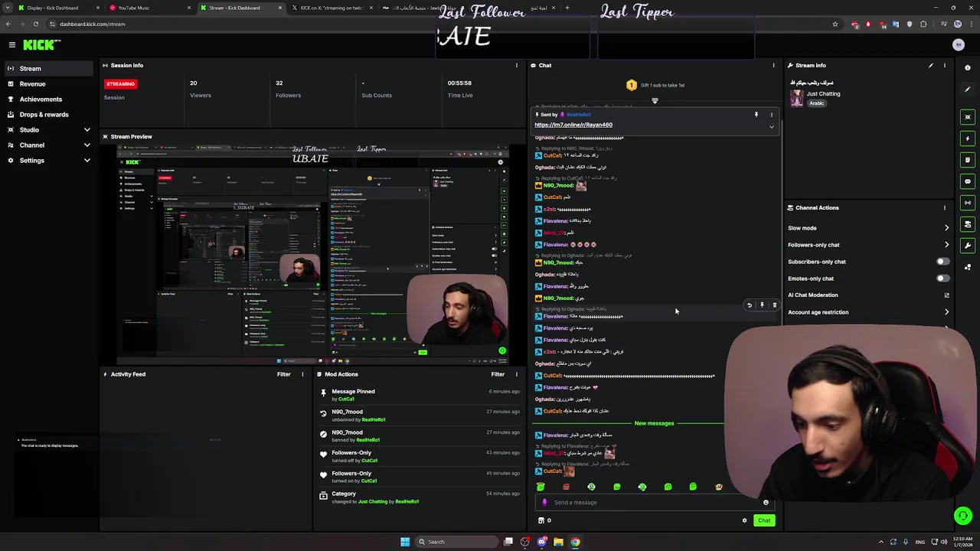Switch to Display - Kick Dashboard tab
This screenshot has width=980, height=551.
click(58, 8)
